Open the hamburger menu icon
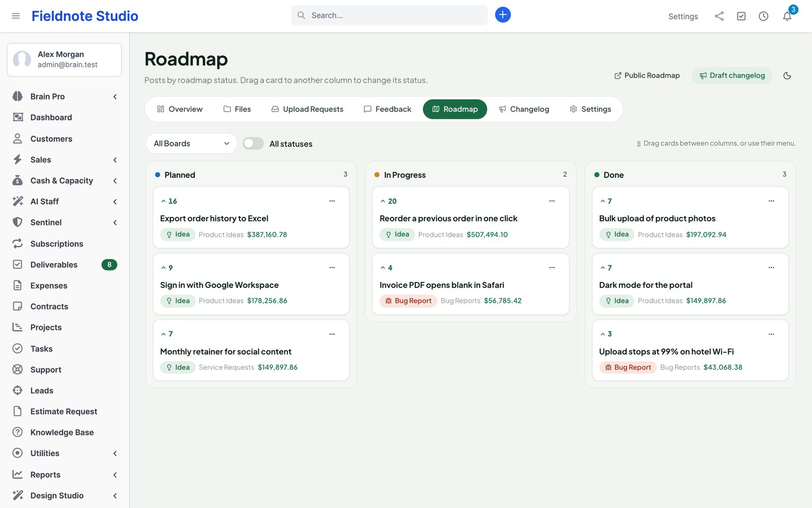Viewport: 812px width, 508px height. [16, 16]
